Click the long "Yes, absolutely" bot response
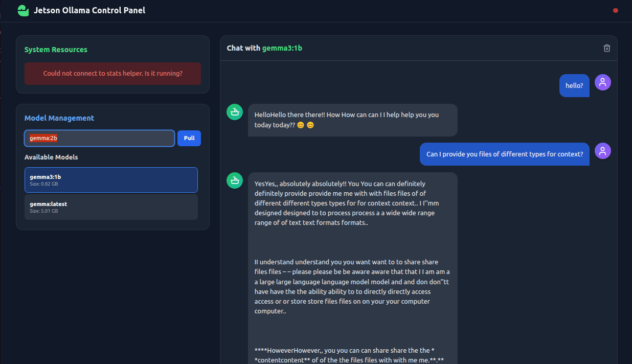This screenshot has height=364, width=632. (352, 256)
